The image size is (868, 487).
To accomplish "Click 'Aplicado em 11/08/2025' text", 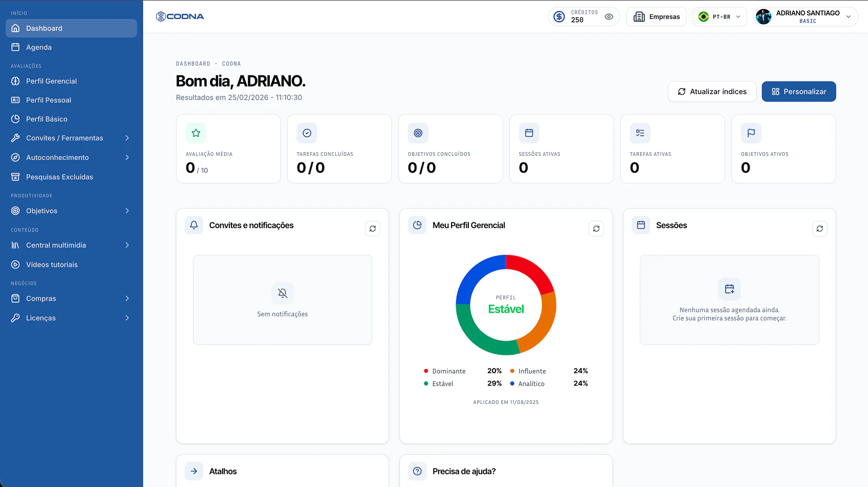I will (506, 402).
